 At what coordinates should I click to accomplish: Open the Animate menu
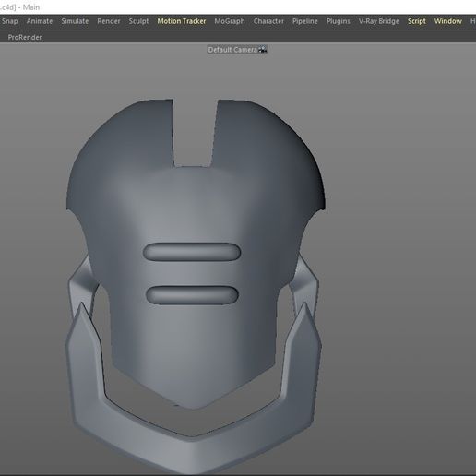40,21
